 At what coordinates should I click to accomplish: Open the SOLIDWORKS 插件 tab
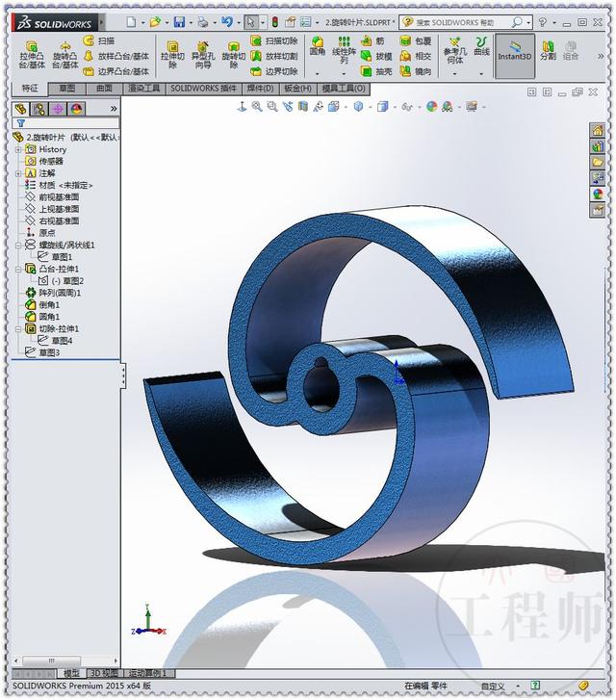click(203, 89)
